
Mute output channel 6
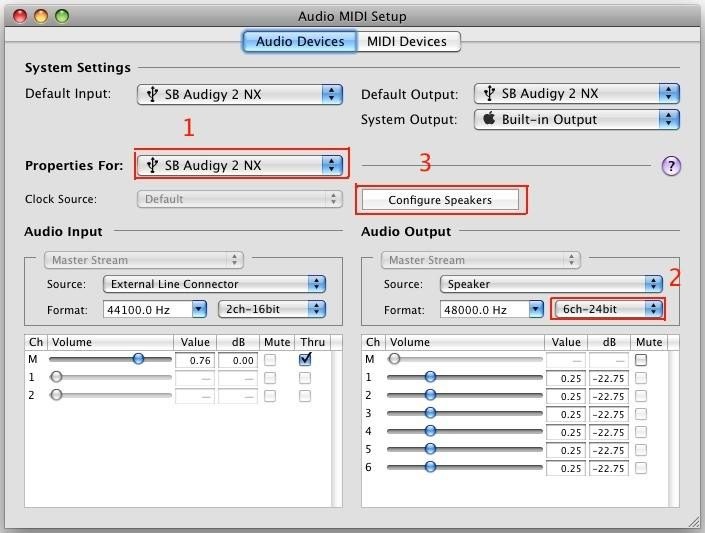coord(641,468)
